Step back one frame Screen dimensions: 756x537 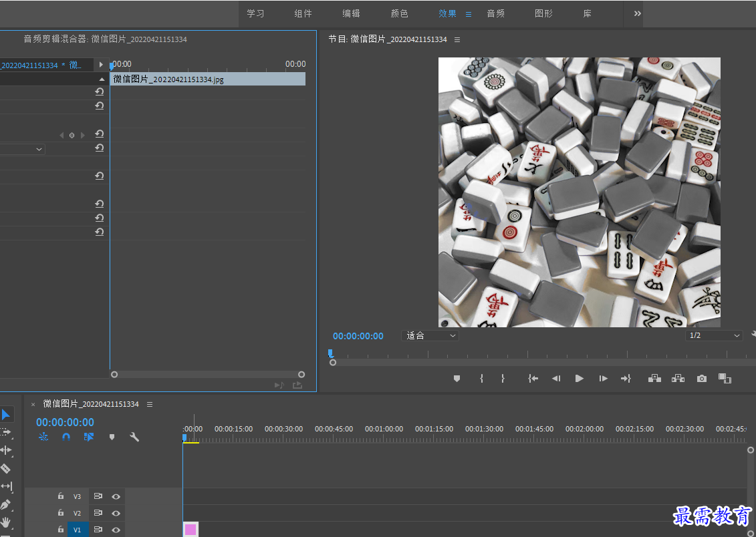[556, 379]
